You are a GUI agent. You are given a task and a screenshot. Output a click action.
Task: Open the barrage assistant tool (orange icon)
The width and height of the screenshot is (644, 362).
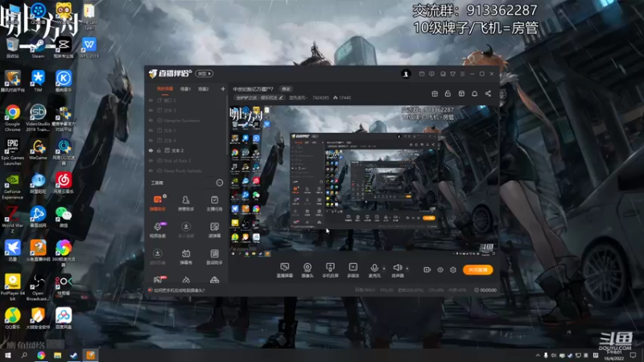click(x=158, y=203)
